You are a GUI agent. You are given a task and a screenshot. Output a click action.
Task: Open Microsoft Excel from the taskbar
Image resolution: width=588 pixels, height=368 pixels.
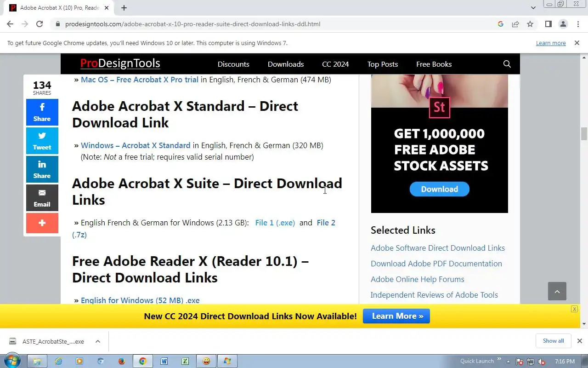185,361
